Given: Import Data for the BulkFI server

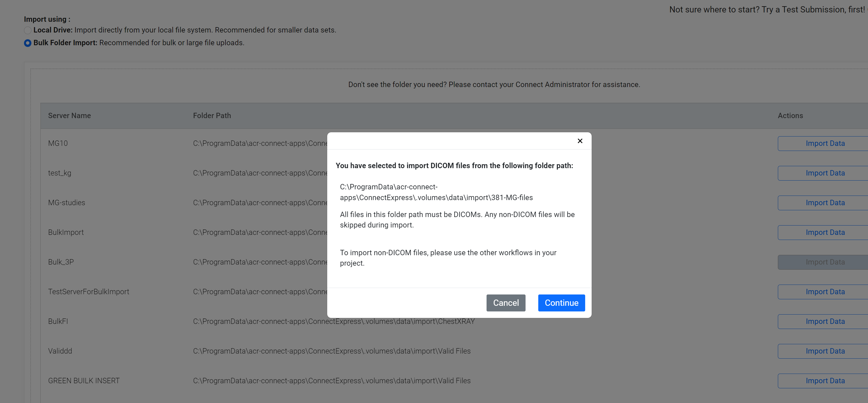Looking at the screenshot, I should point(824,321).
